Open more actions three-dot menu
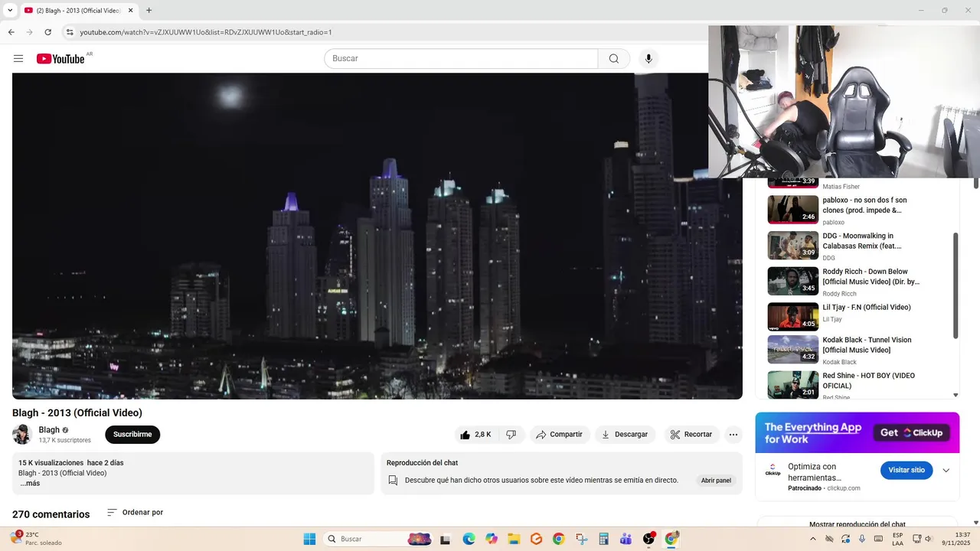 [x=733, y=435]
